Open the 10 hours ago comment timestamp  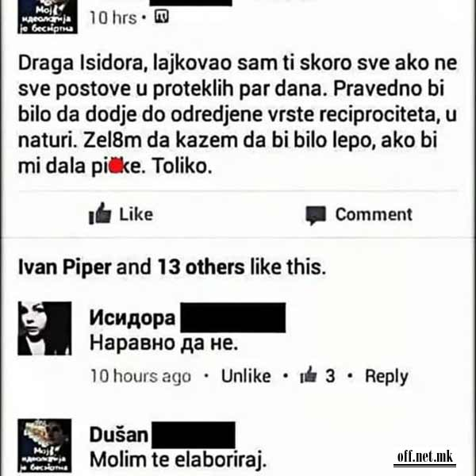141,376
